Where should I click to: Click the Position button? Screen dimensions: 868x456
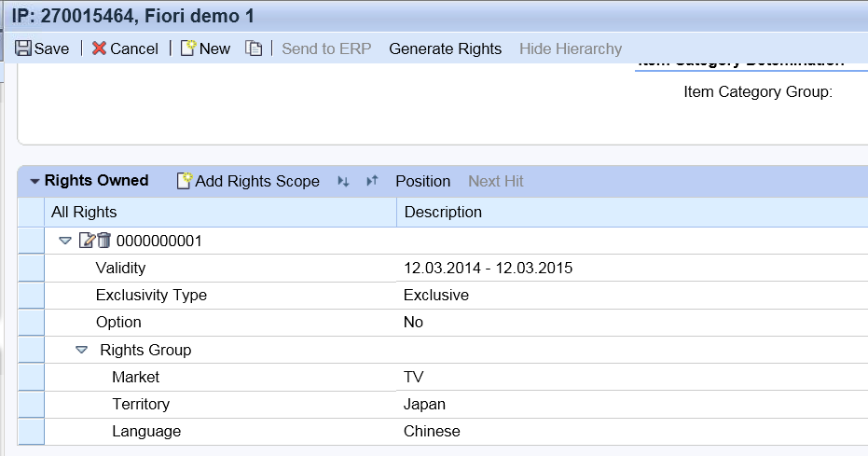point(422,181)
